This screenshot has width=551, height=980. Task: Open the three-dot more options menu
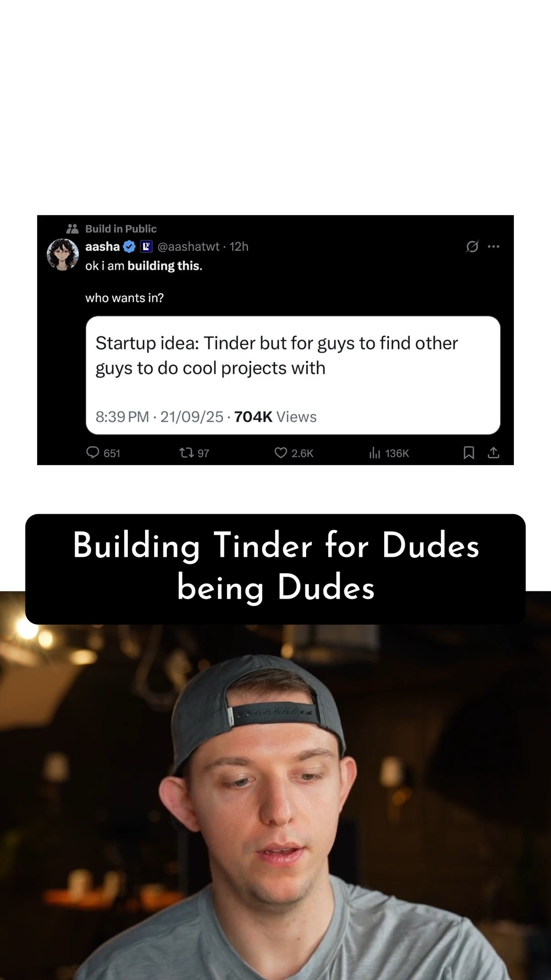493,246
